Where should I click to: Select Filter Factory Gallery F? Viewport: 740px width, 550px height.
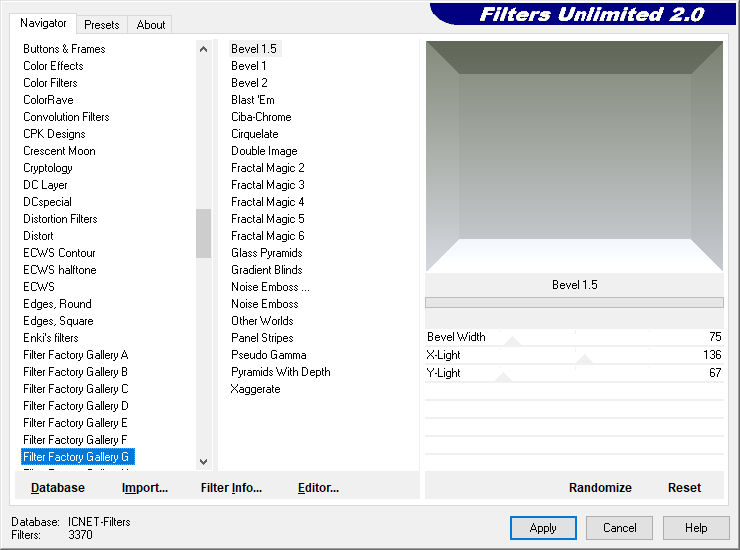pos(75,440)
